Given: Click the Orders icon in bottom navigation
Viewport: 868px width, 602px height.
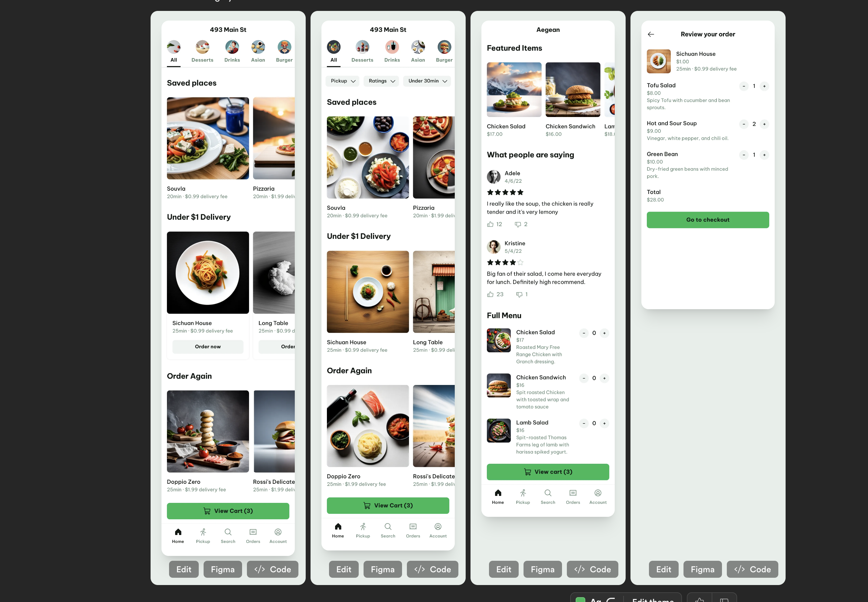Looking at the screenshot, I should click(253, 532).
